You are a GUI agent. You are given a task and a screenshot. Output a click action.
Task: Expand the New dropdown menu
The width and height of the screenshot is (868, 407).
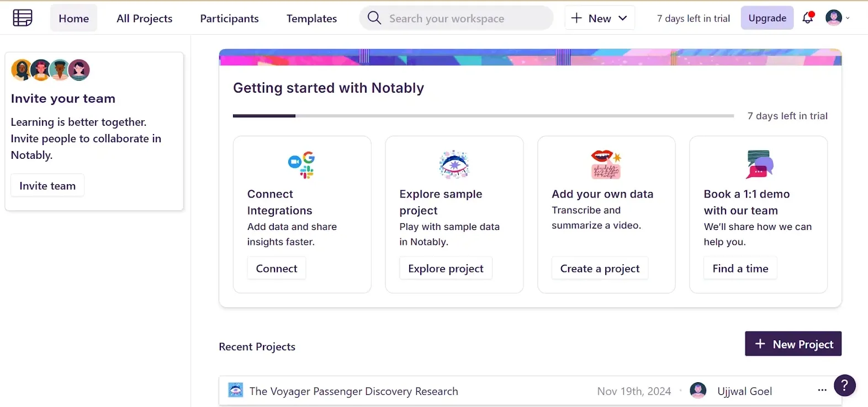coord(600,18)
